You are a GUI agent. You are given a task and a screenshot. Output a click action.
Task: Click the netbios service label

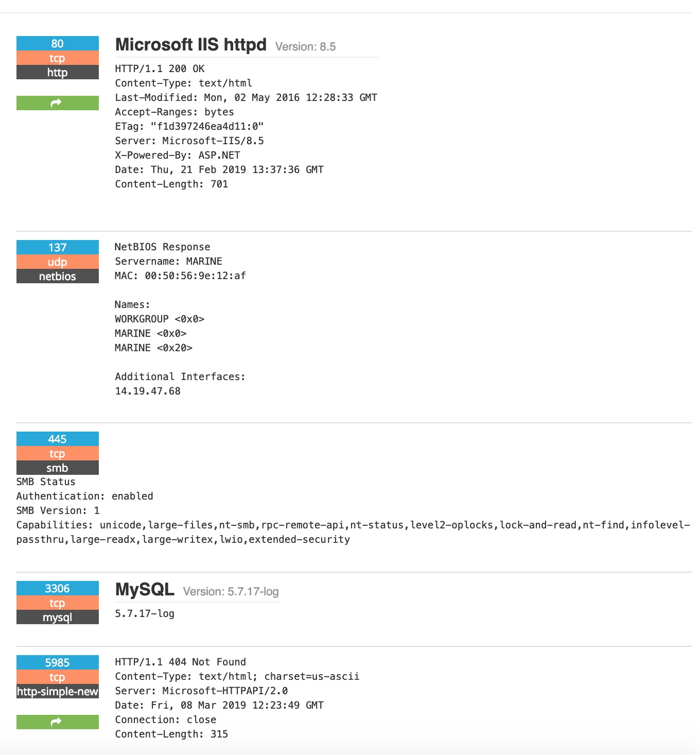[x=57, y=276]
